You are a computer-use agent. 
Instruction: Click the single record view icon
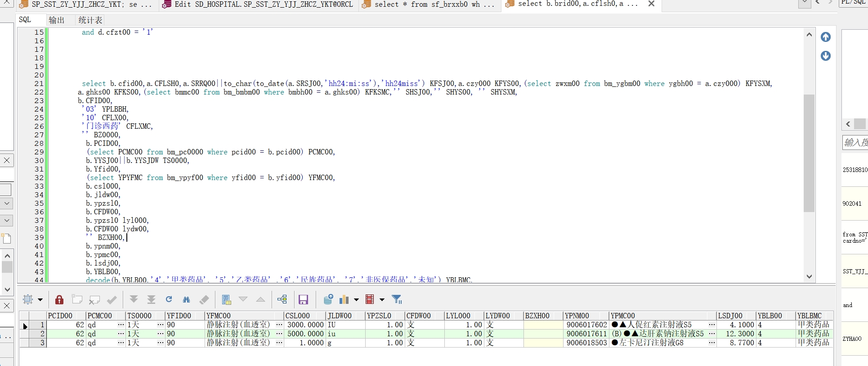[x=226, y=300]
